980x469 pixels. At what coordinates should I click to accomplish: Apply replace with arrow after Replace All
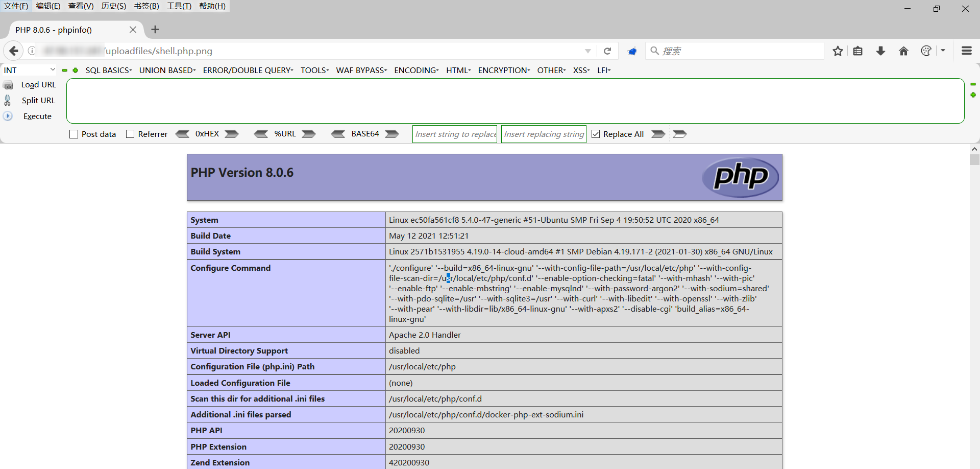[x=658, y=134]
